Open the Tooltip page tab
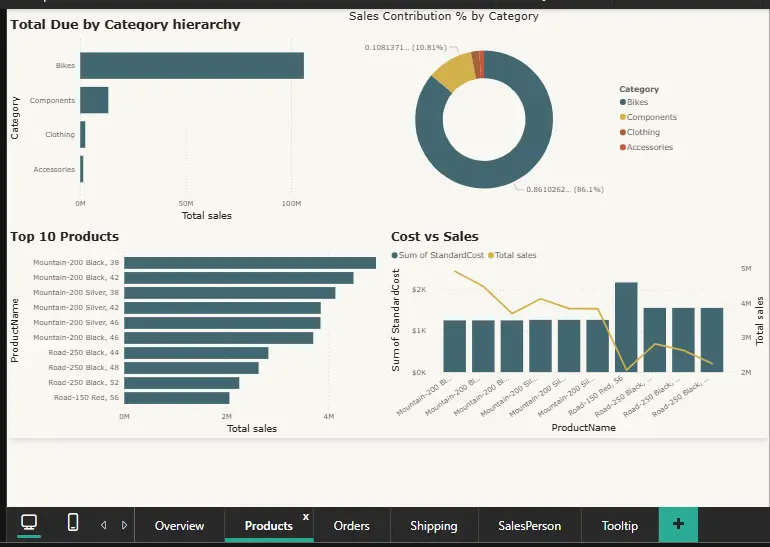 [x=620, y=525]
